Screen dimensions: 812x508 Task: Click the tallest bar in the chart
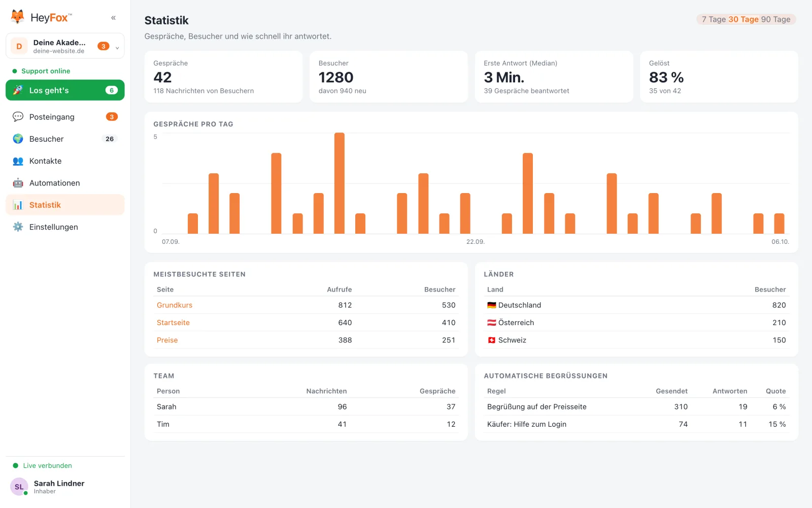pos(340,183)
